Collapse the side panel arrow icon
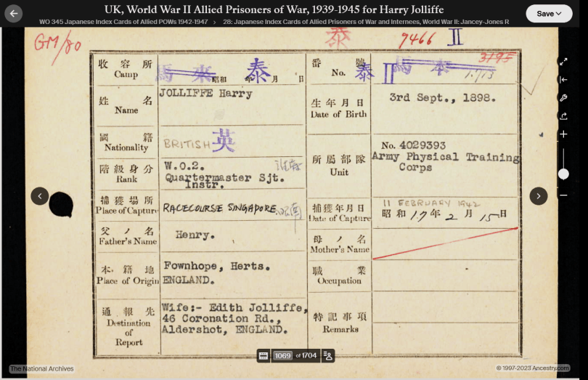 pyautogui.click(x=563, y=80)
